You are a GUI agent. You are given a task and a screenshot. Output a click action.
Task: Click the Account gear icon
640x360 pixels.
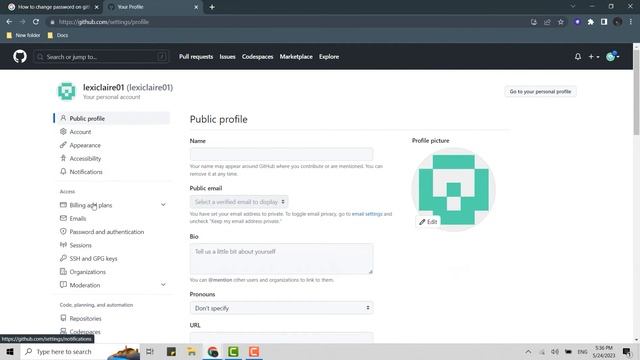point(63,131)
